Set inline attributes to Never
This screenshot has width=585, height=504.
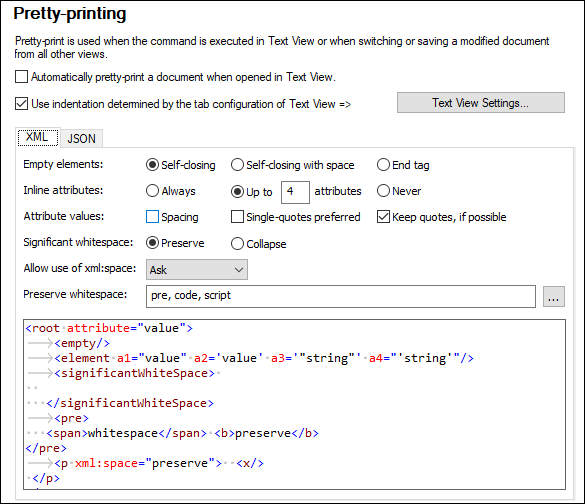pyautogui.click(x=383, y=191)
